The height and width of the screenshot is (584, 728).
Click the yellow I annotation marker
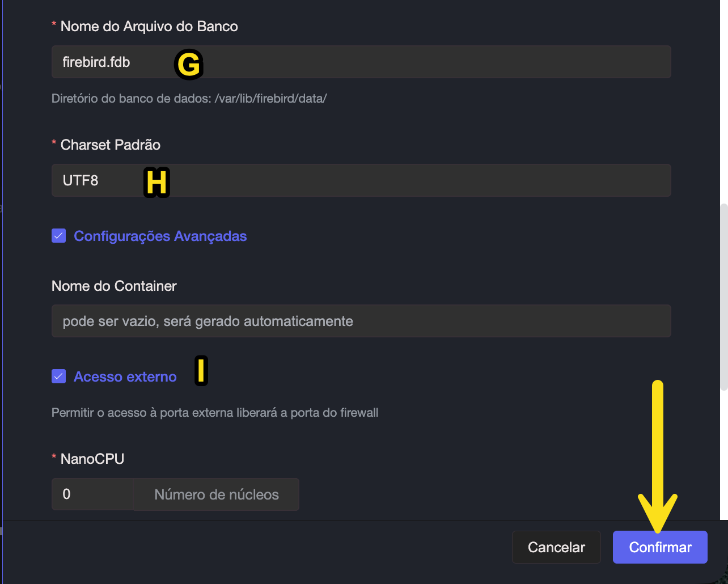point(201,371)
